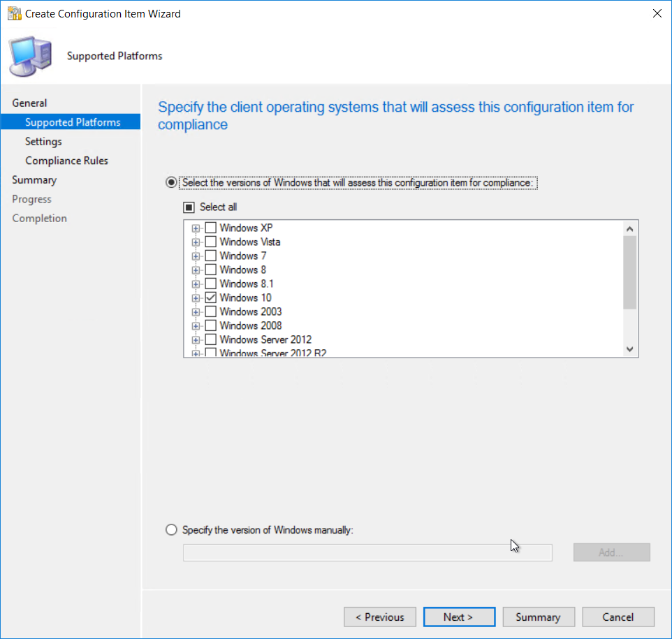Screen dimensions: 672x639
Task: Open the Compliance Rules step
Action: (66, 161)
